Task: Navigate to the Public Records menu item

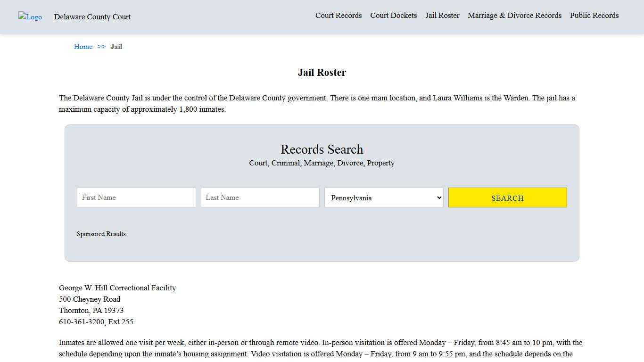Action: click(x=594, y=16)
